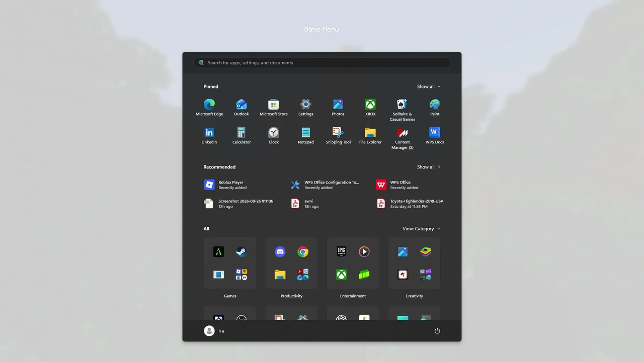Open the folder icon in Productivity group

(280, 275)
